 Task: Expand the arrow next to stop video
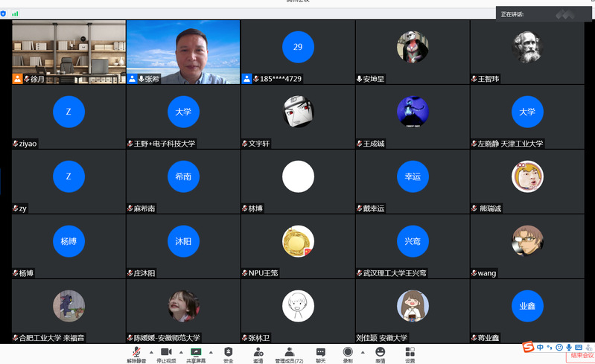pos(179,351)
